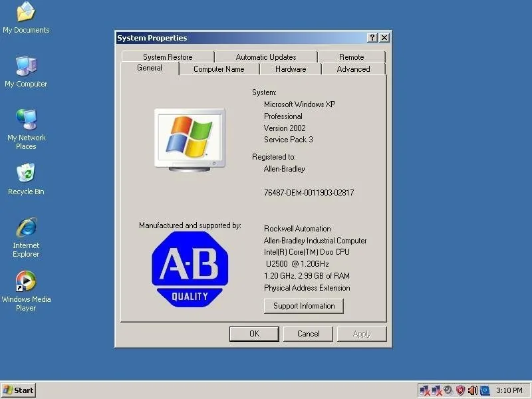Click the grayed Apply button
The width and height of the screenshot is (532, 399).
click(x=362, y=334)
